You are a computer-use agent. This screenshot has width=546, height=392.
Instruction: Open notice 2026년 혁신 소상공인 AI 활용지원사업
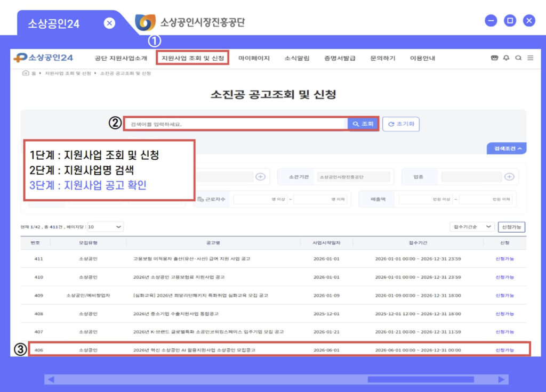click(194, 350)
